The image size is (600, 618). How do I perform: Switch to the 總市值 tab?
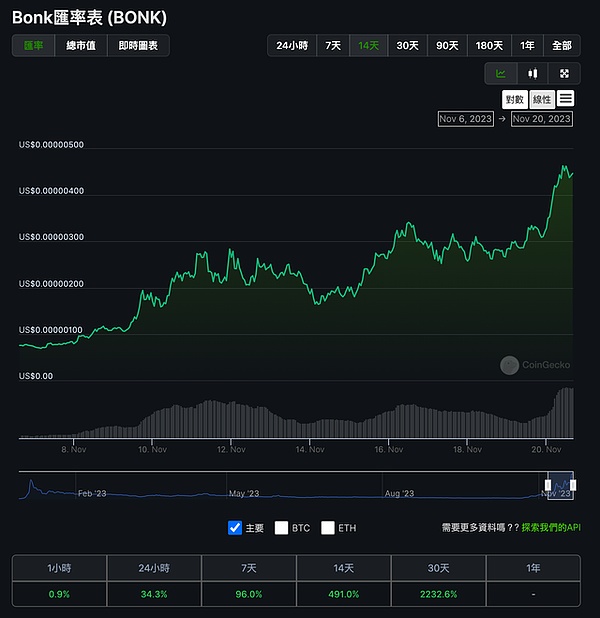click(x=82, y=46)
